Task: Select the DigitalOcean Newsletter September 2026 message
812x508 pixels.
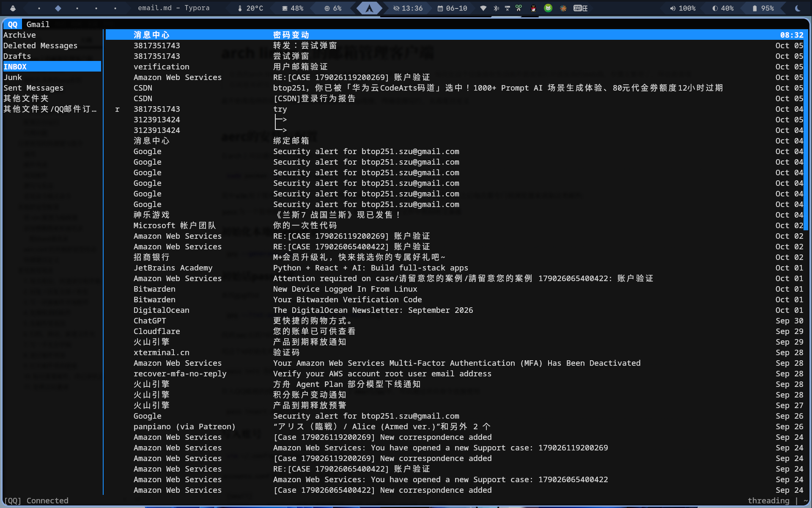Action: tap(455, 310)
